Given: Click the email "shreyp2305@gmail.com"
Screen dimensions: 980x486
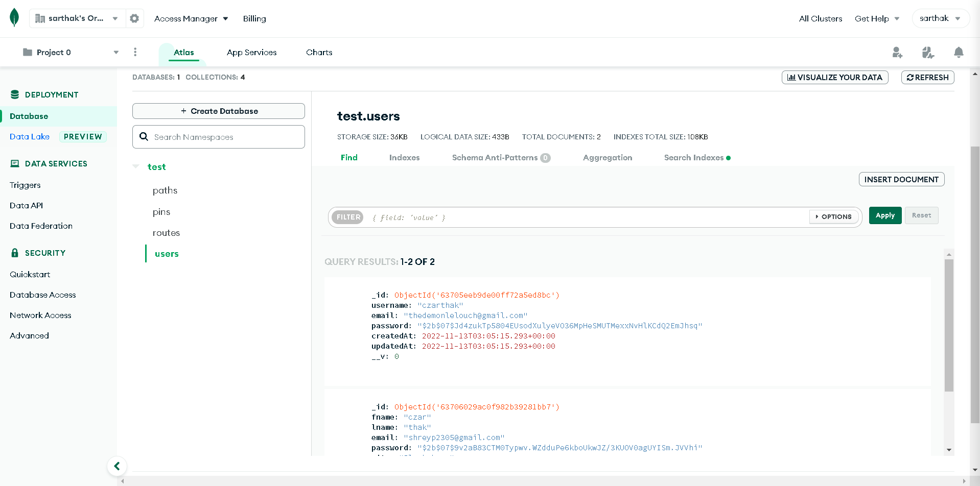Looking at the screenshot, I should [454, 438].
